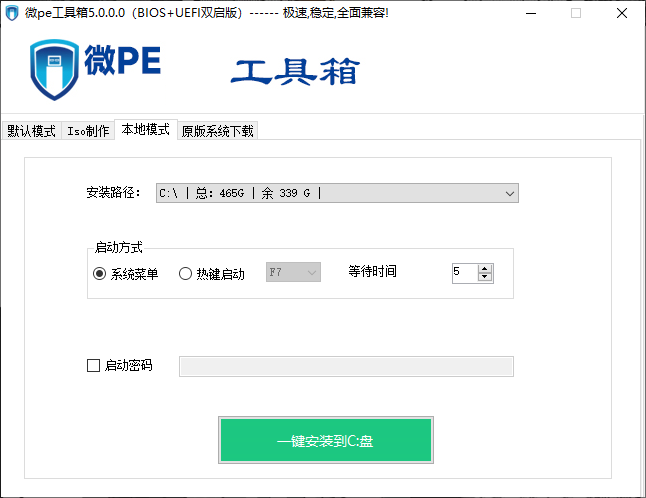Switch to the 默认模式 tab
This screenshot has height=498, width=646.
tap(32, 131)
